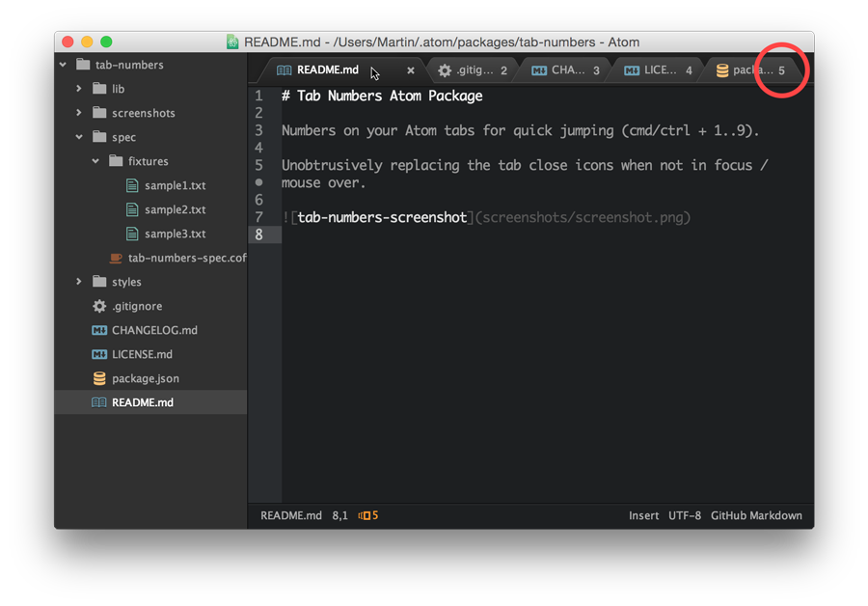This screenshot has width=868, height=606.
Task: Click the markdown icon beside CHANGELOG.md in tree
Action: [99, 330]
